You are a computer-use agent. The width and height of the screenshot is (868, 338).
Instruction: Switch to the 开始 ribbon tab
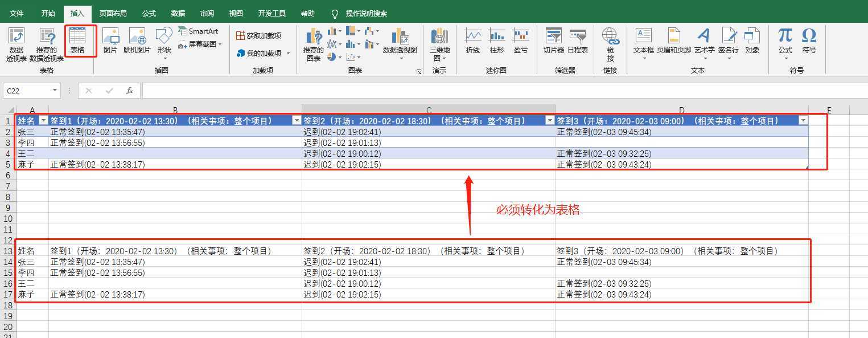point(48,13)
